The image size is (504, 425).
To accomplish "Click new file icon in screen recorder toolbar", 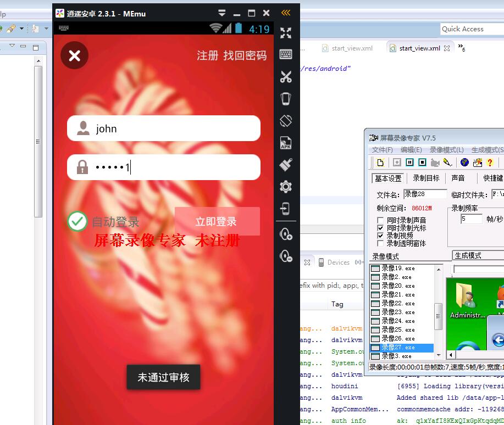I will (380, 163).
